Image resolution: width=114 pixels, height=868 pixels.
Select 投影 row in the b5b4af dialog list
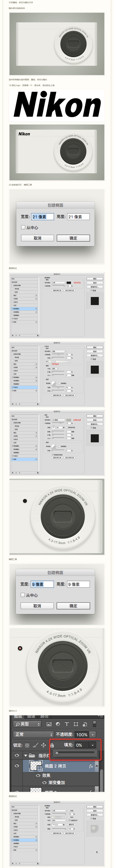pyautogui.click(x=25, y=459)
